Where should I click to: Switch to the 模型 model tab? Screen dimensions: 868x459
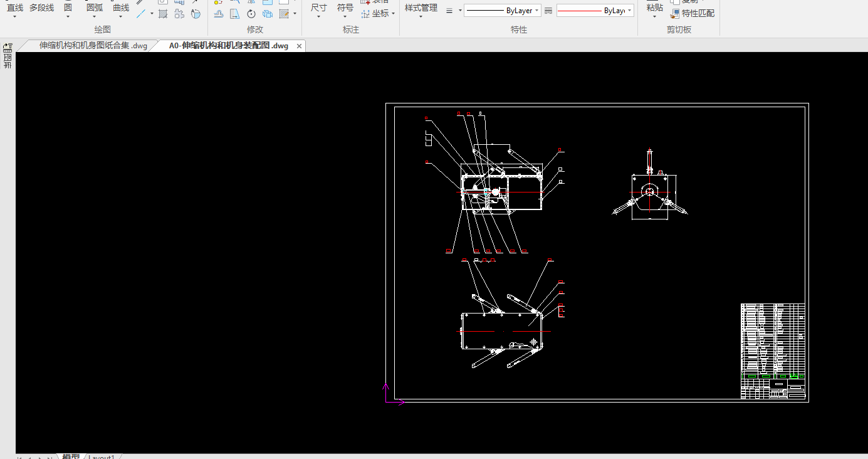tap(71, 456)
